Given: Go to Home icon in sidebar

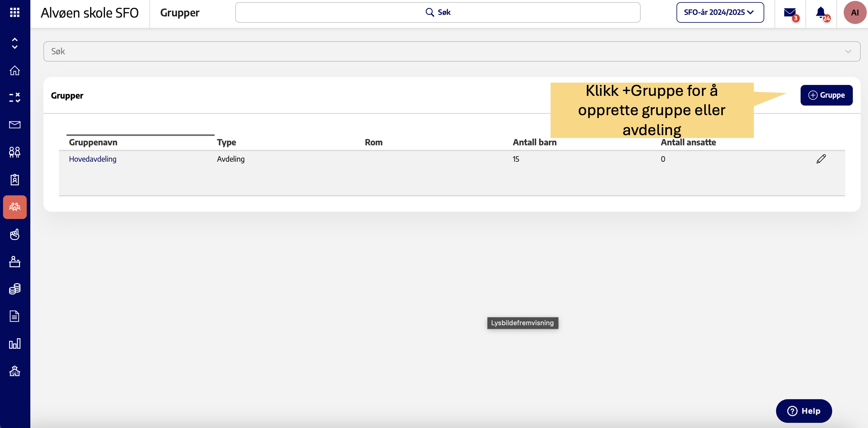Looking at the screenshot, I should [15, 70].
